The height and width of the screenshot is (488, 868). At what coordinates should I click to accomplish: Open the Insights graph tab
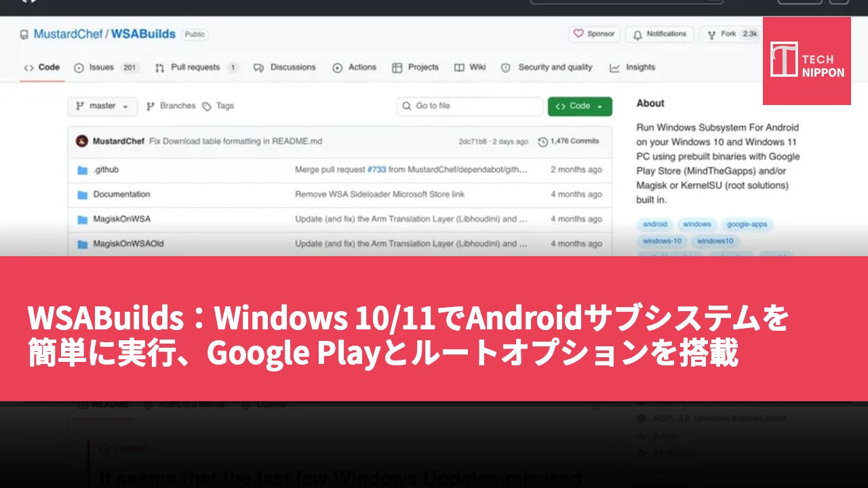tap(632, 67)
